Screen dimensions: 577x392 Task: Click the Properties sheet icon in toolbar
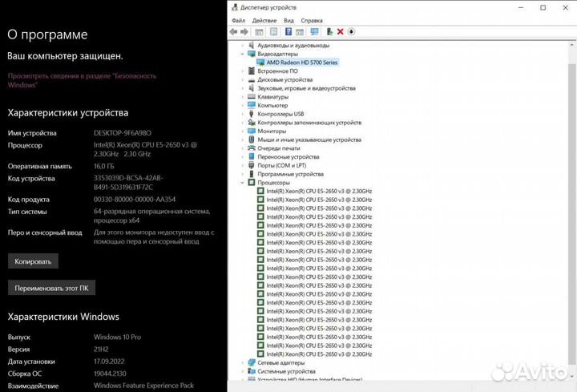273,32
